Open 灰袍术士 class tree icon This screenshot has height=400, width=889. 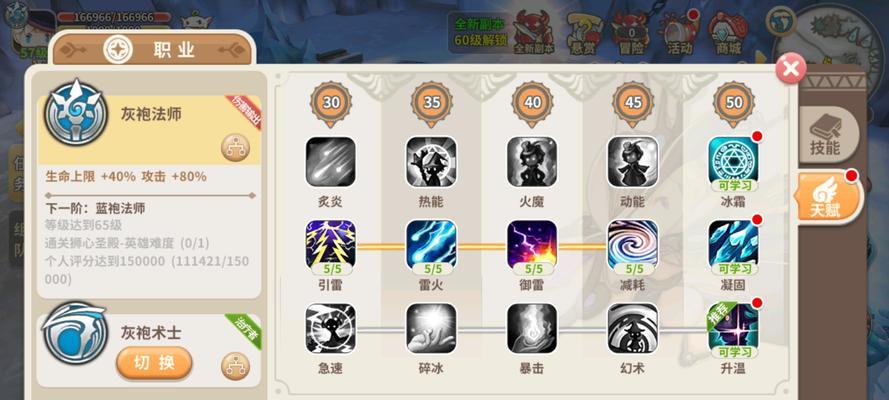coord(235,366)
